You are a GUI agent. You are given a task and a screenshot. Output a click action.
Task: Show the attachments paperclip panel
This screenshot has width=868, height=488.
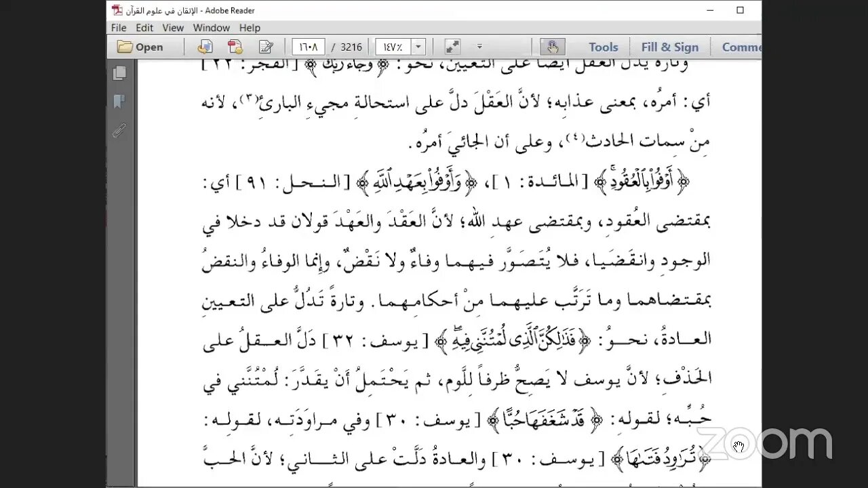tap(119, 131)
